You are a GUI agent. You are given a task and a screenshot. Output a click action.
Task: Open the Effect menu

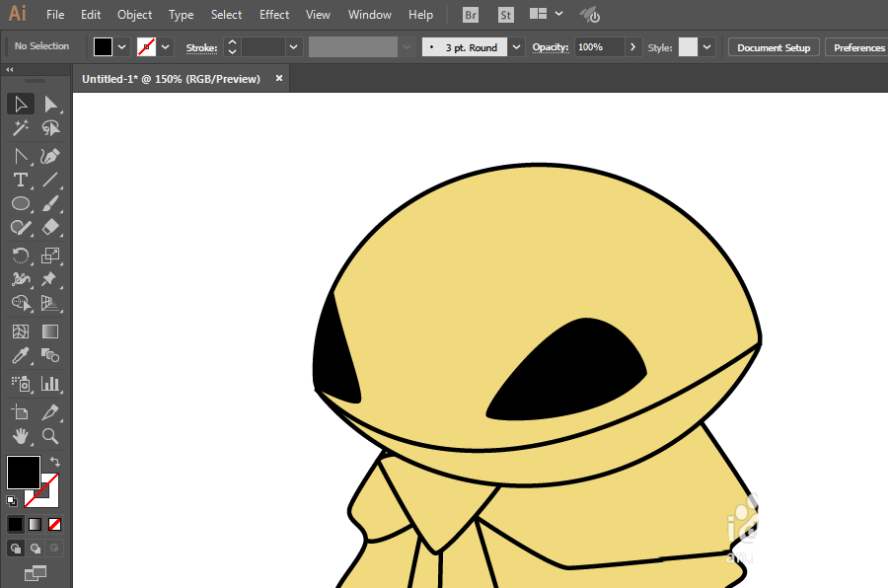click(274, 15)
